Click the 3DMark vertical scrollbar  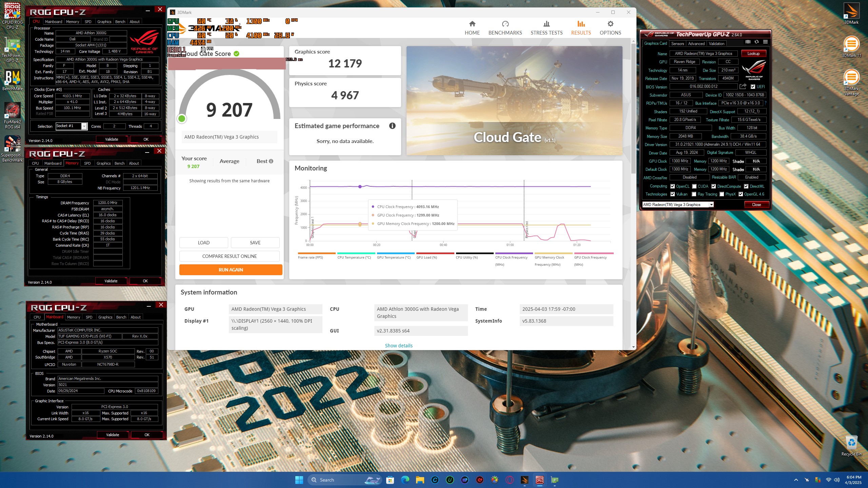tap(633, 108)
